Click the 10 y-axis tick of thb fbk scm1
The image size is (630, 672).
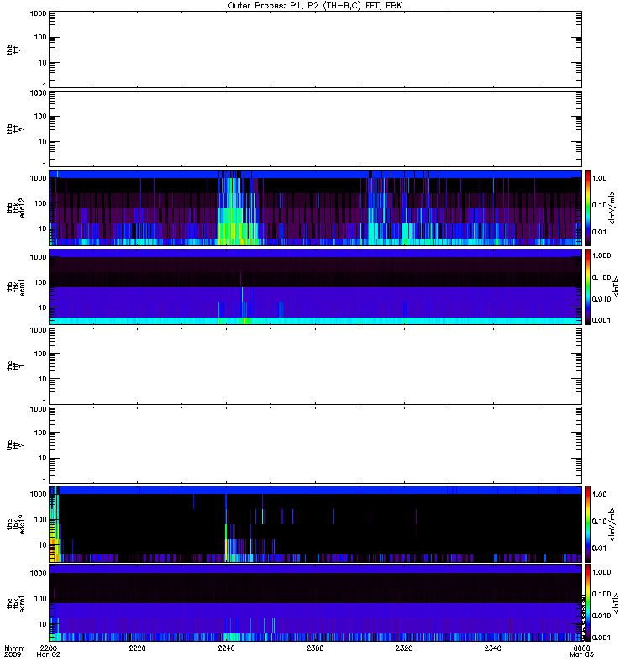[43, 307]
